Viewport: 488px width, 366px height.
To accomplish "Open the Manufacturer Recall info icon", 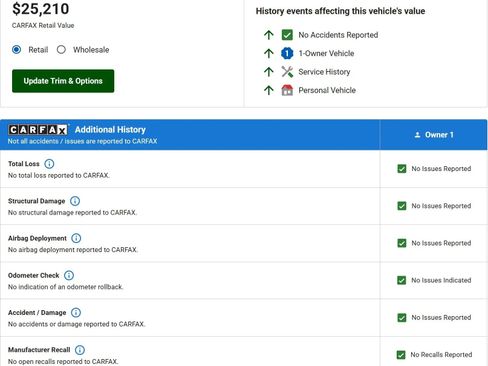I will (80, 350).
